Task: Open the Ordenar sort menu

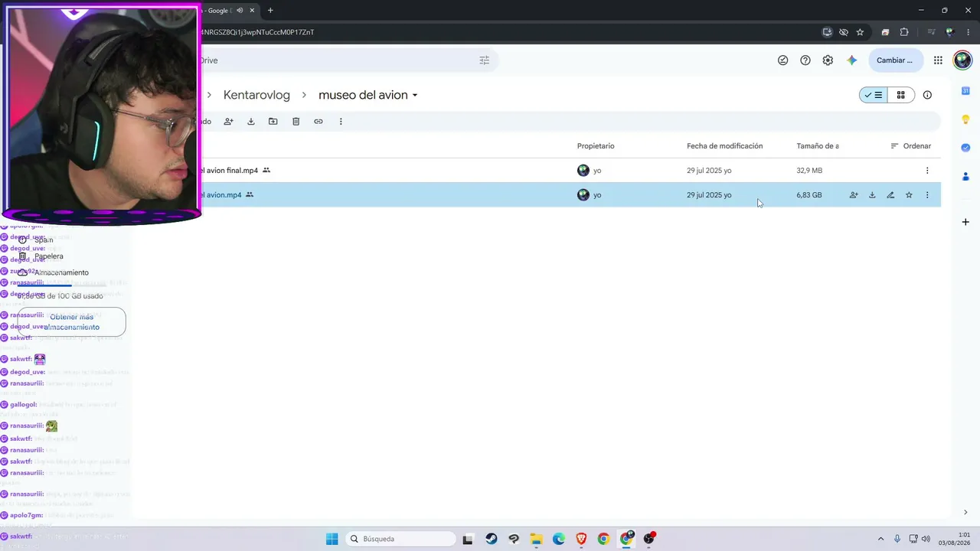Action: click(x=911, y=146)
